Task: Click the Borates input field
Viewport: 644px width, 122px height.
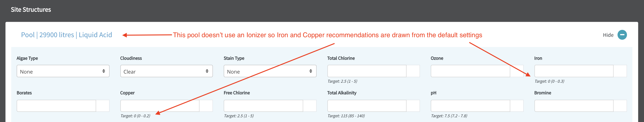Action: click(56, 106)
